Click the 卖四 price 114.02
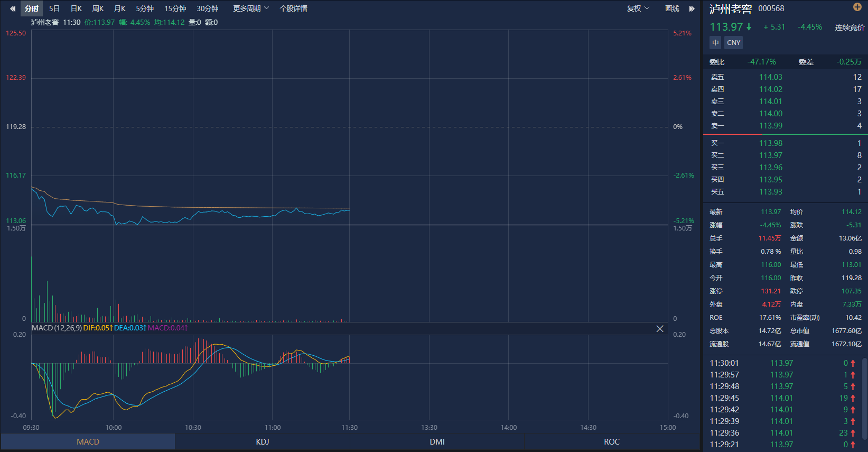The height and width of the screenshot is (452, 868). [771, 89]
